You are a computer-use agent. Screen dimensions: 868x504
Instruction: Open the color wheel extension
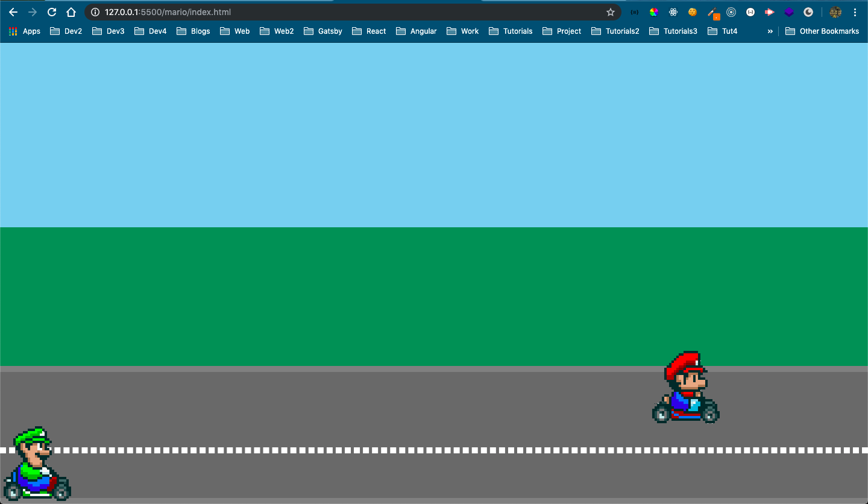click(x=654, y=12)
